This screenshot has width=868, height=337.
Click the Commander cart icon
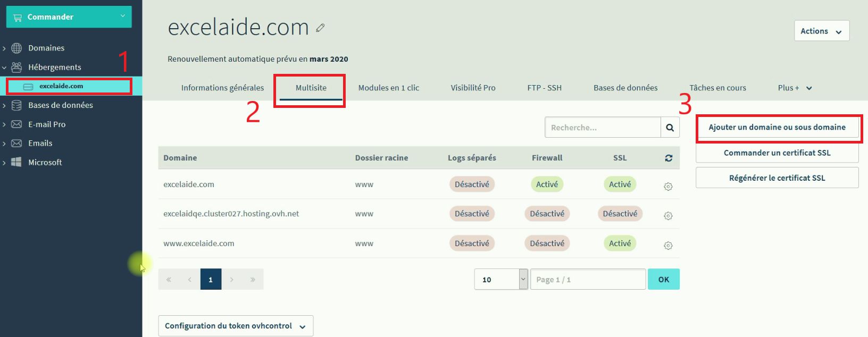coord(18,17)
